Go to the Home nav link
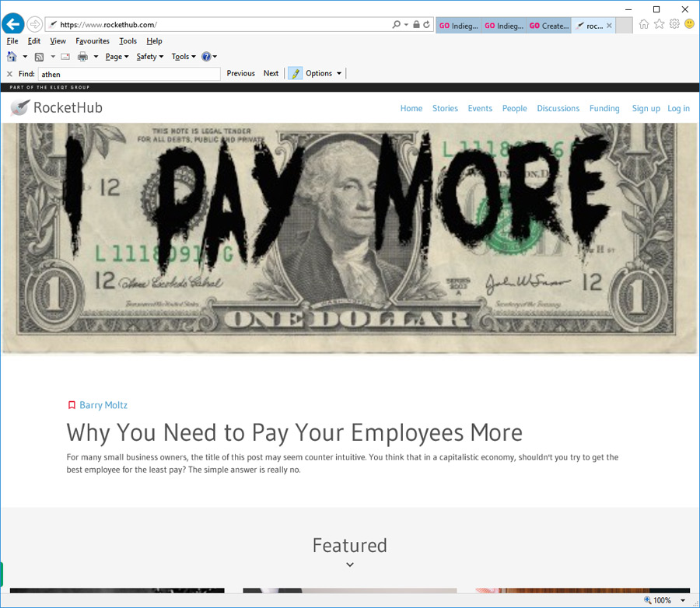Image resolution: width=700 pixels, height=608 pixels. (x=411, y=109)
